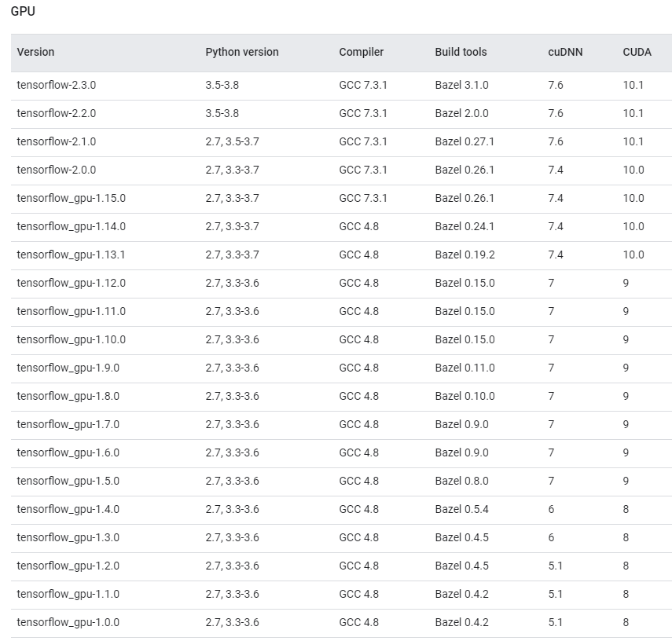The image size is (672, 641).
Task: Click 'Bazel 0.15.0' in the tensorflow_gpu-1.11.0 row
Action: (465, 311)
